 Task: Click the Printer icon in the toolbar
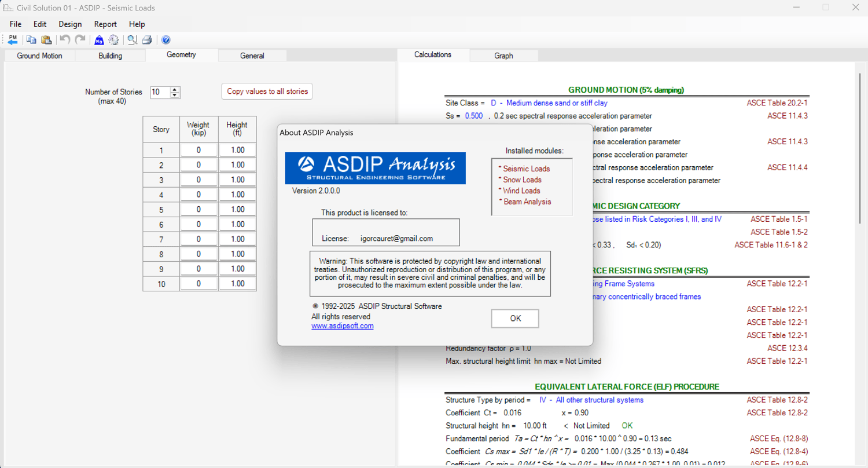click(147, 40)
